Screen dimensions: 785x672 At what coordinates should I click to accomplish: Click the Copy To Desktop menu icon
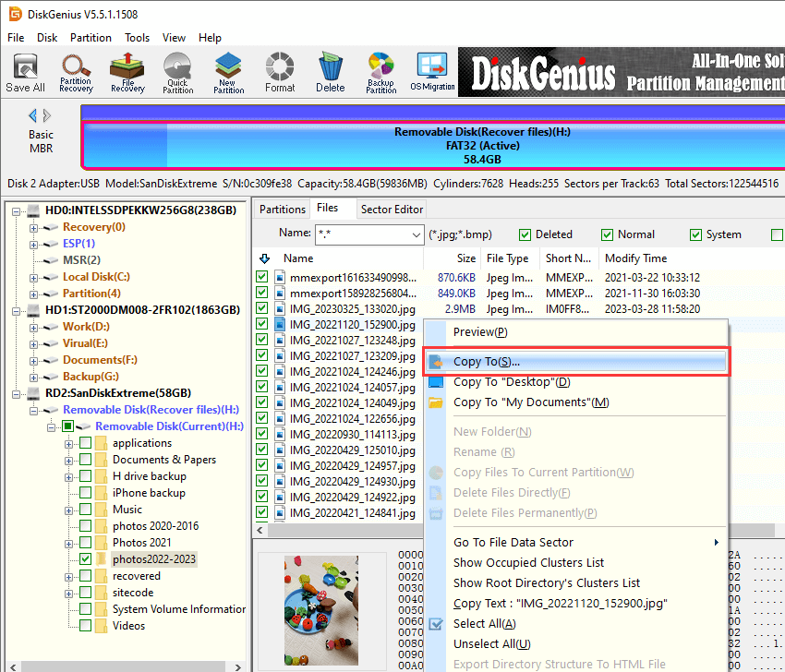(x=436, y=382)
